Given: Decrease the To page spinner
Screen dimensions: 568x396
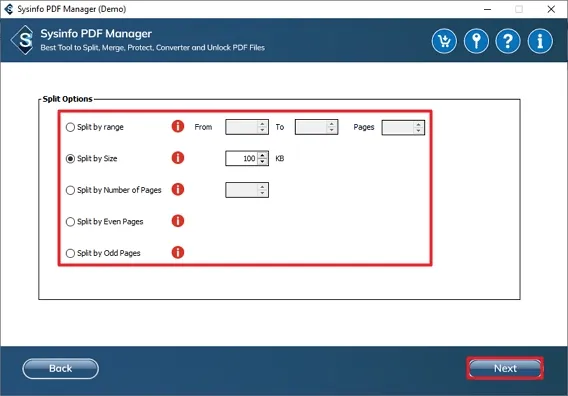Looking at the screenshot, I should pos(332,130).
